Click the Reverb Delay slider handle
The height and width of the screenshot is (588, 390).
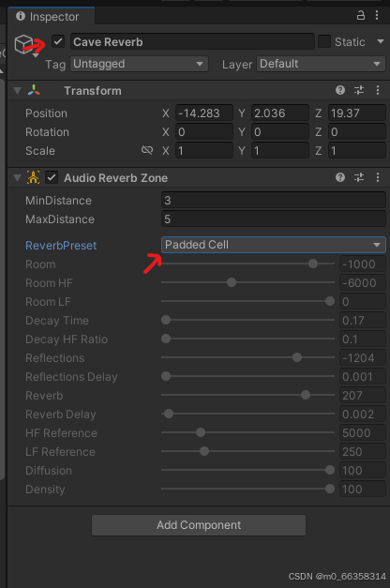pos(169,414)
